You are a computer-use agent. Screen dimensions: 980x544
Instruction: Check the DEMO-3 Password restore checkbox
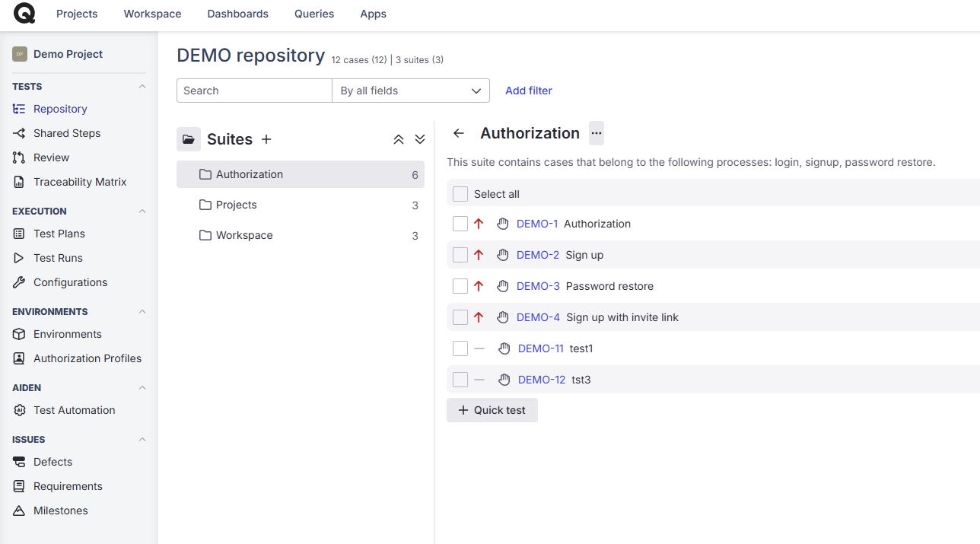tap(460, 286)
